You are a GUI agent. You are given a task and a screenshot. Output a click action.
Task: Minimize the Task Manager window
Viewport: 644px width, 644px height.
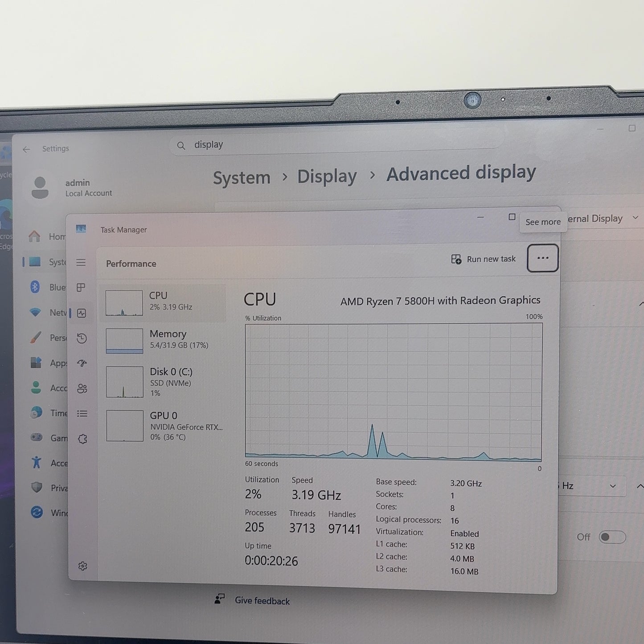pos(480,217)
